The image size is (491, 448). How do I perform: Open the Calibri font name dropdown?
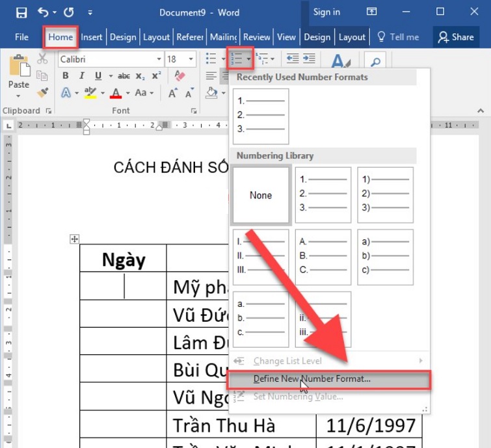(x=111, y=59)
